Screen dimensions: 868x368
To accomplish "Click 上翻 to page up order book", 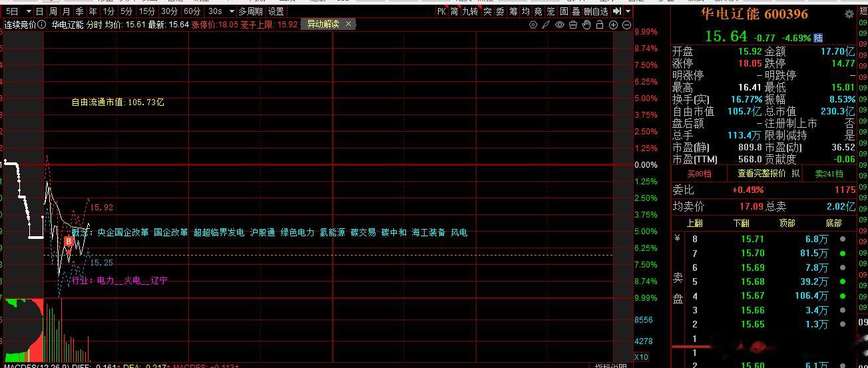I will click(x=694, y=223).
